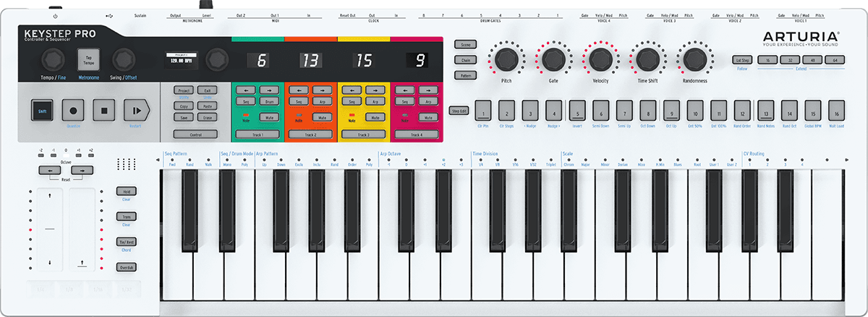
Task: Click the Project button
Action: 184,90
